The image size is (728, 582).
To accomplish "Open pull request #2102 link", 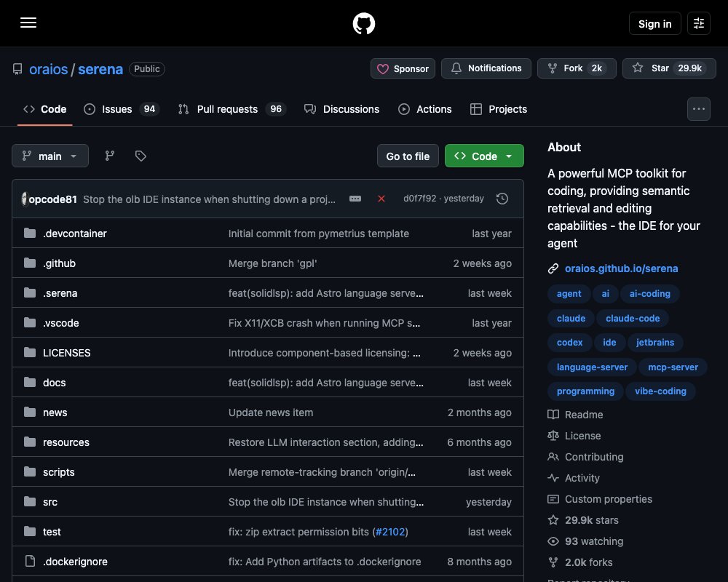I will [x=390, y=532].
